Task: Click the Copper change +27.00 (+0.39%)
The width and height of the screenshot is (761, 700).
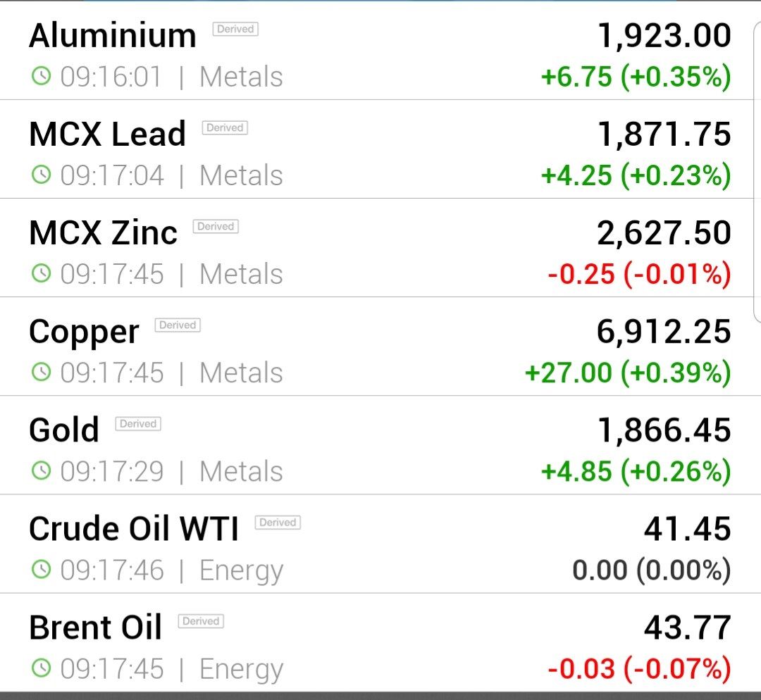Action: [x=628, y=373]
